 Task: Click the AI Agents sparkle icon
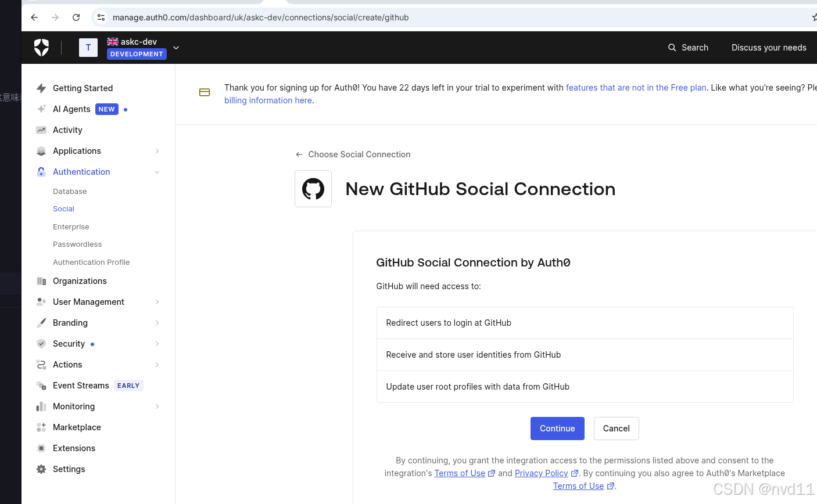41,109
